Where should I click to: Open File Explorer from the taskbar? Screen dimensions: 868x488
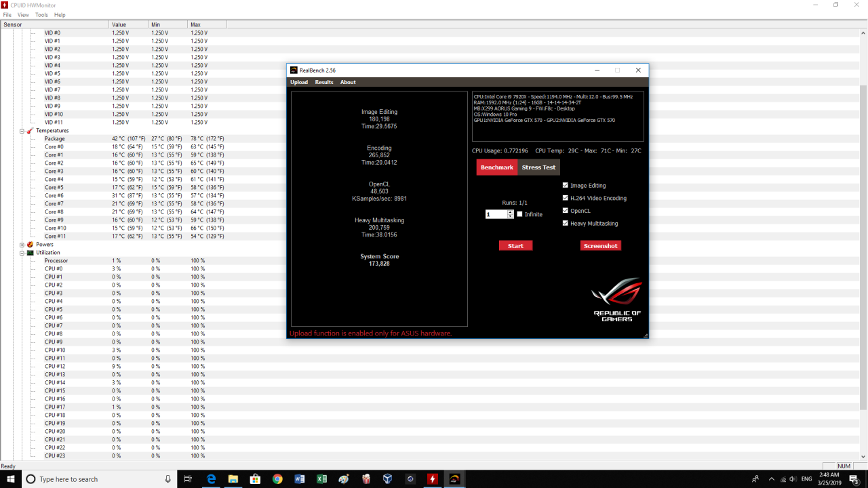(233, 479)
